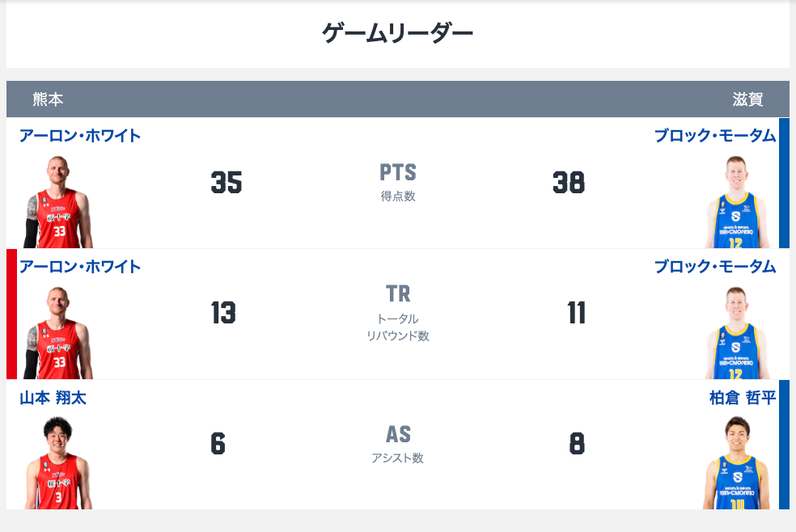
Task: Click the red leader bar beside rebounds row
Action: [x=11, y=315]
